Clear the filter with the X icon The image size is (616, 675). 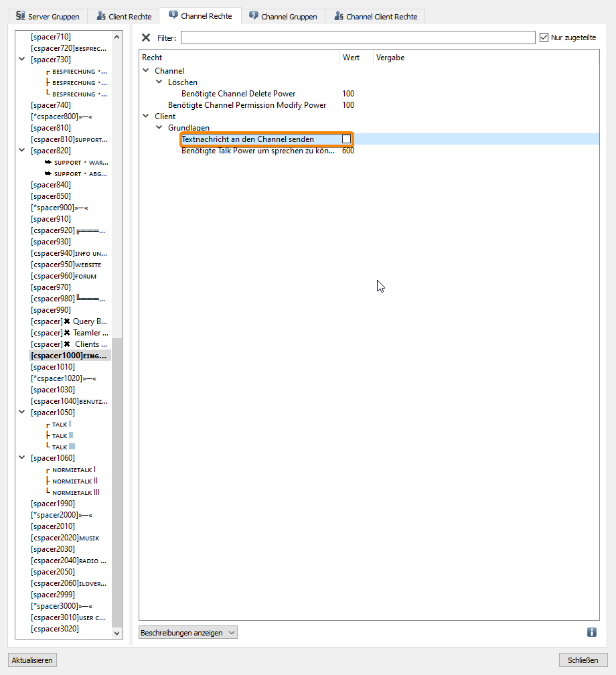tap(146, 37)
